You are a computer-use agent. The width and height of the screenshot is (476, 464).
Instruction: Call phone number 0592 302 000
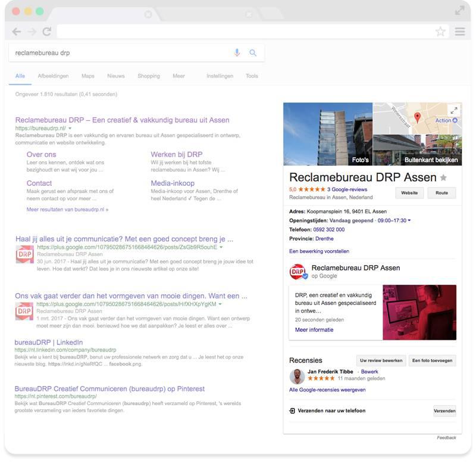click(329, 229)
